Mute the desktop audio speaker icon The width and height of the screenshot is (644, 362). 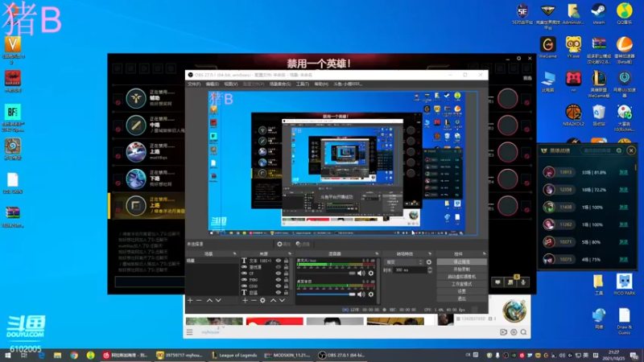(x=361, y=294)
